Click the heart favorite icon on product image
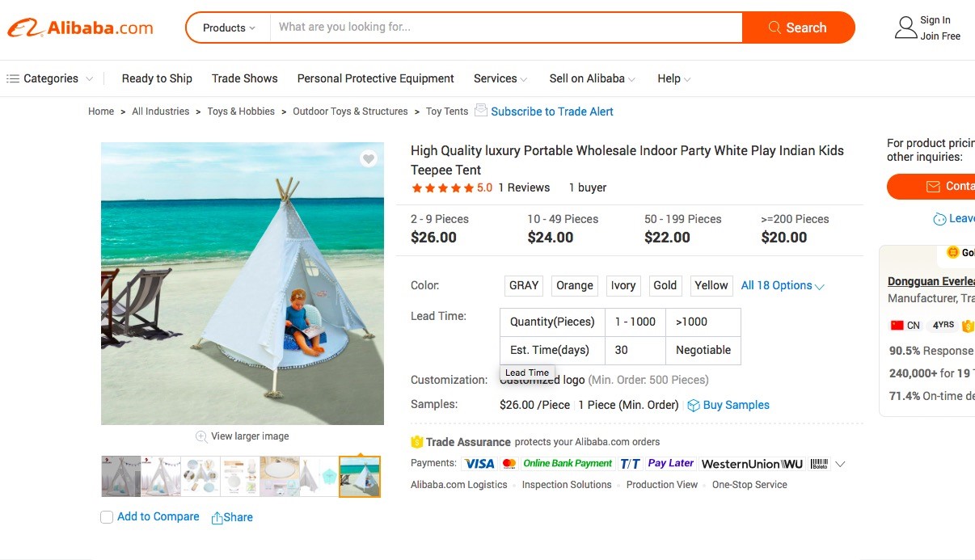 pos(369,159)
